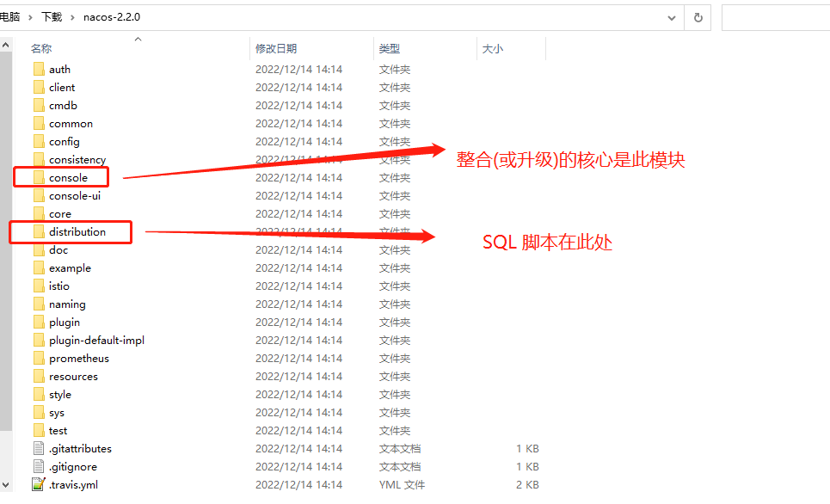Click the plugin-default-impl folder icon
This screenshot has height=504, width=830.
point(39,340)
